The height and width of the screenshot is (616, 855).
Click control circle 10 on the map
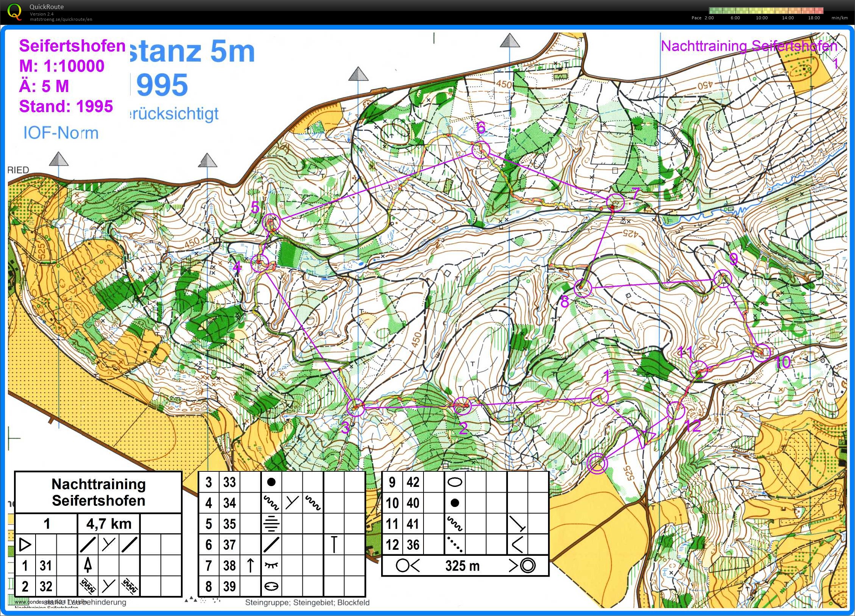click(762, 352)
